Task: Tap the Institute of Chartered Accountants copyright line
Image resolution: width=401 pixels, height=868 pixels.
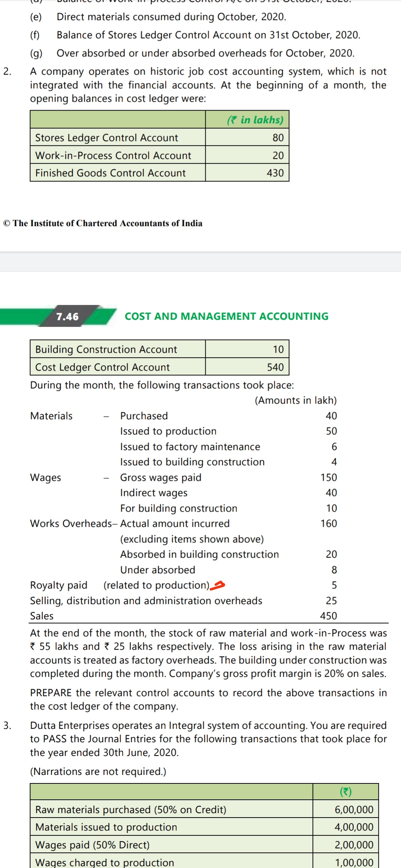Action: click(x=103, y=223)
